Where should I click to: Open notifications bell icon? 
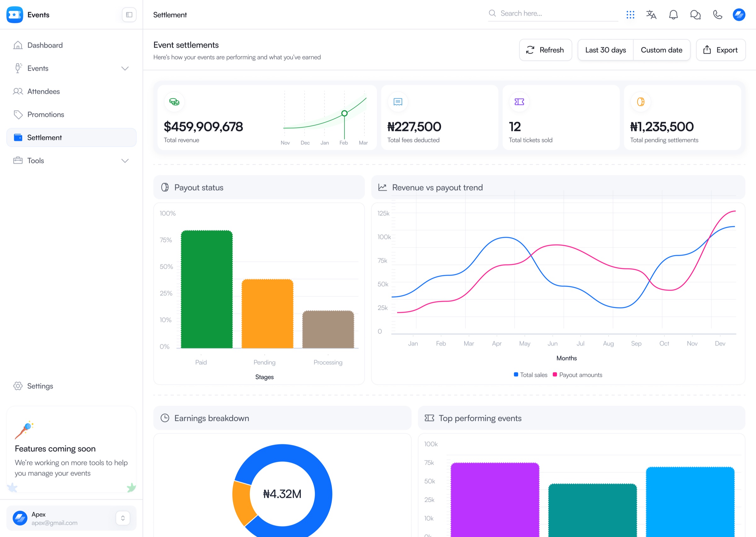[x=673, y=14]
